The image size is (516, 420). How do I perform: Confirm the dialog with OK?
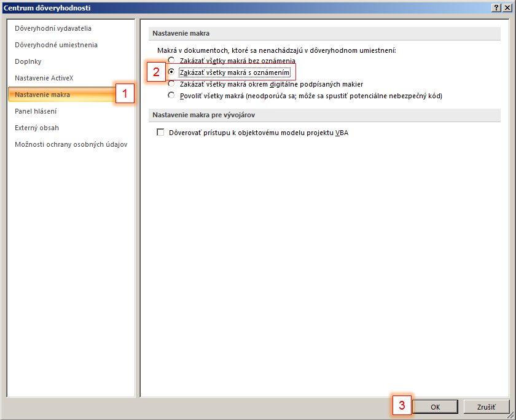tap(435, 406)
